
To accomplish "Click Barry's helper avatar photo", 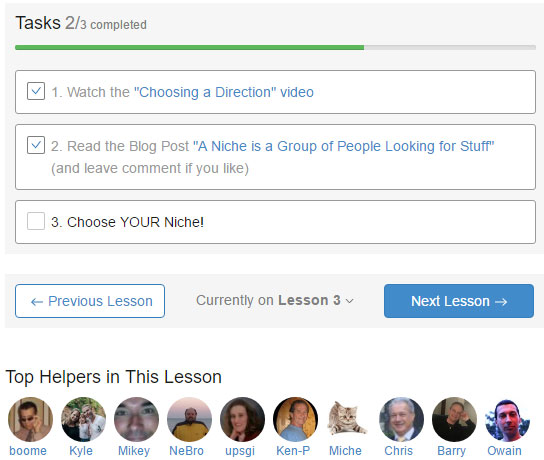I will [454, 419].
